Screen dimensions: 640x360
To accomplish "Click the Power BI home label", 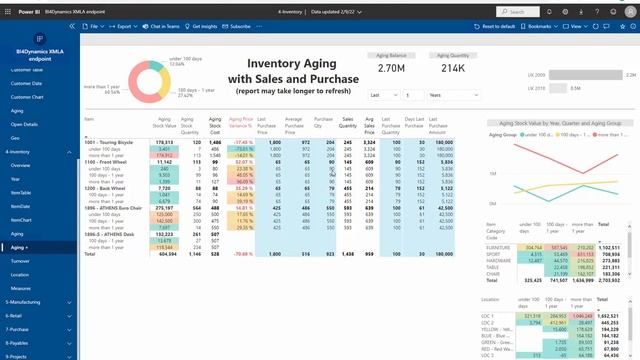I will 29,12.
